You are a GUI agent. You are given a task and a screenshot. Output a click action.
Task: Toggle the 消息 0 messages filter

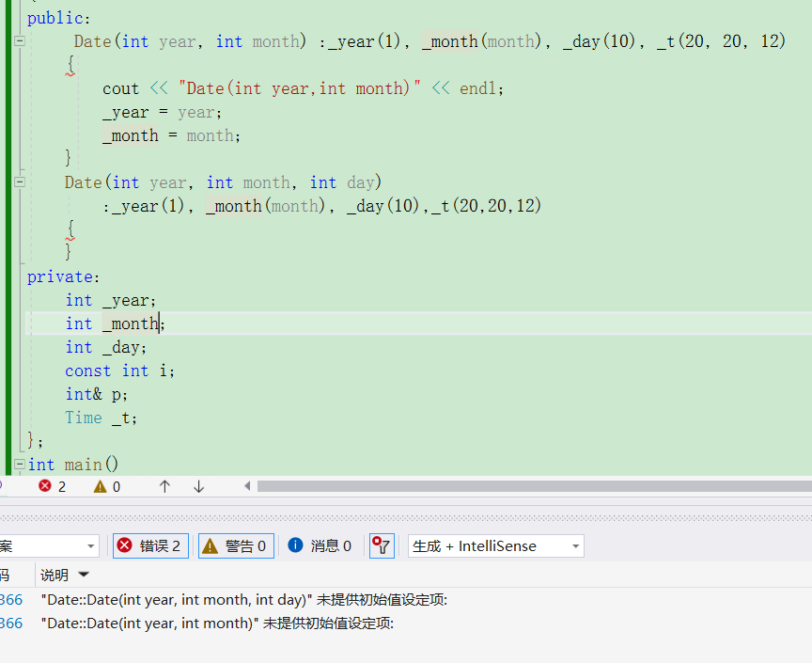(320, 545)
